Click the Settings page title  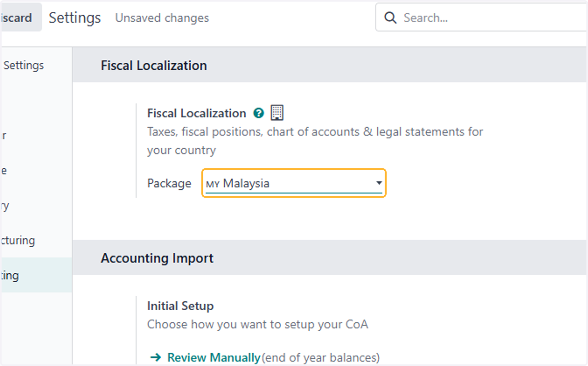tap(75, 18)
